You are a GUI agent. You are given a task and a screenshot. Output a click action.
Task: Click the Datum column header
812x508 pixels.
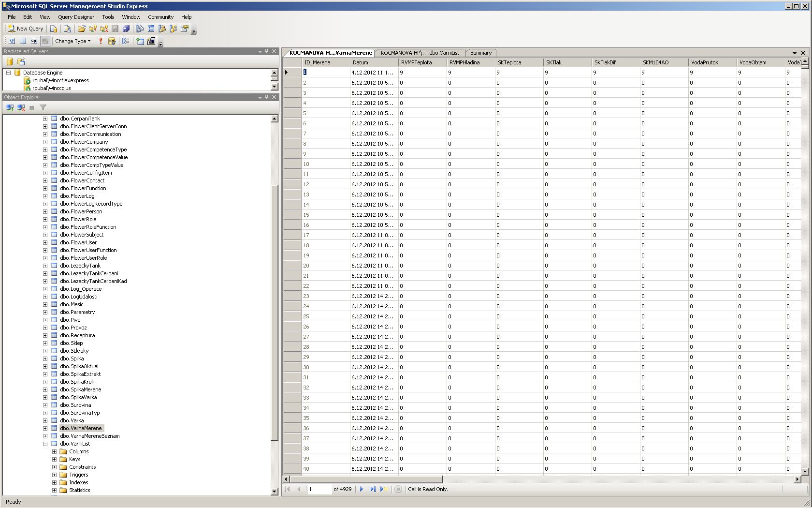pos(374,62)
